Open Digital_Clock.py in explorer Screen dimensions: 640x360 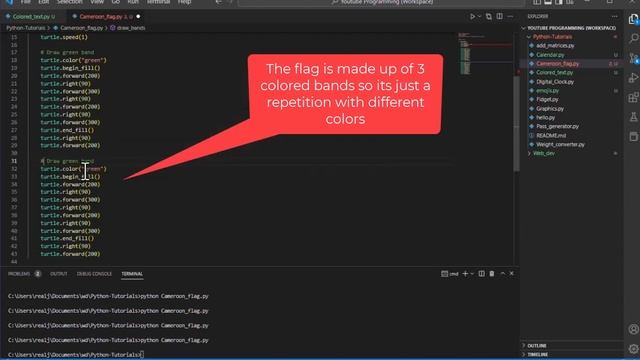pyautogui.click(x=555, y=82)
